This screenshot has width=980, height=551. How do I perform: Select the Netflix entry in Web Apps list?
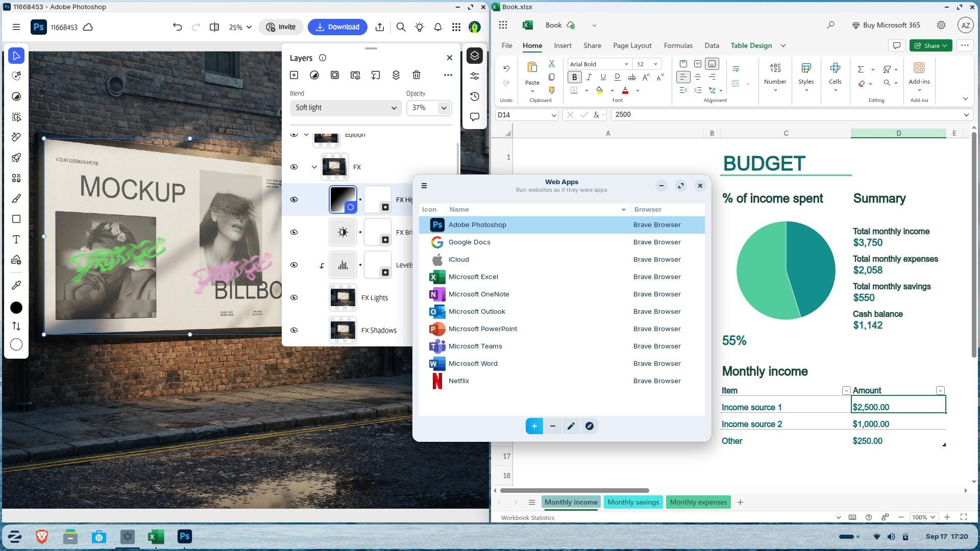coord(510,381)
